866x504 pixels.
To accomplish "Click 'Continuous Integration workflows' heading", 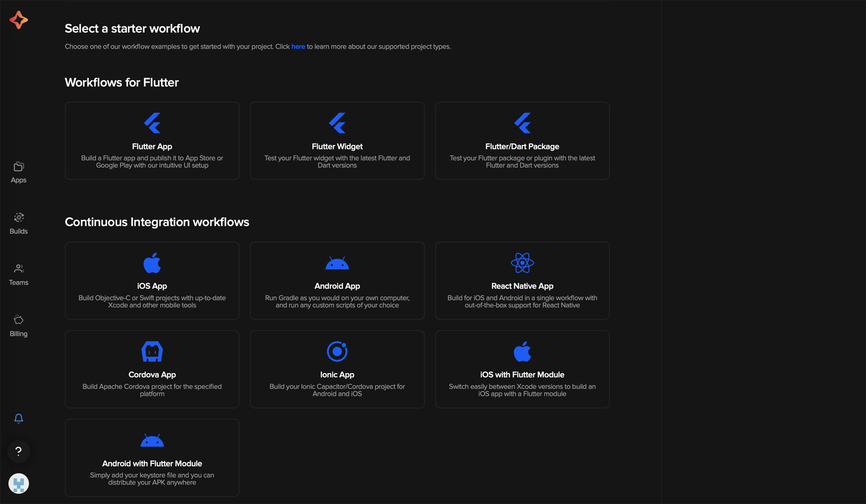I will pyautogui.click(x=157, y=222).
